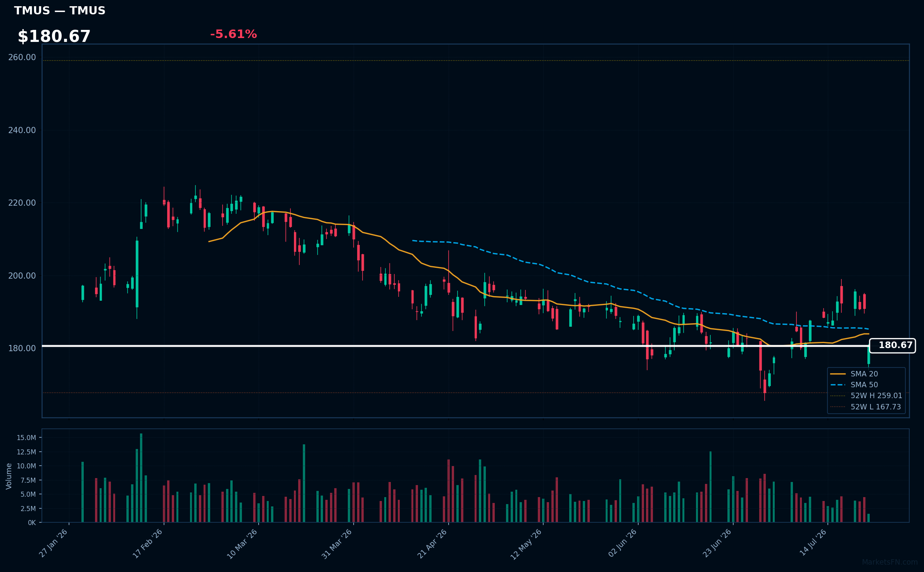924x572 pixels.
Task: Click the 240.00 price axis label
Action: click(x=22, y=130)
